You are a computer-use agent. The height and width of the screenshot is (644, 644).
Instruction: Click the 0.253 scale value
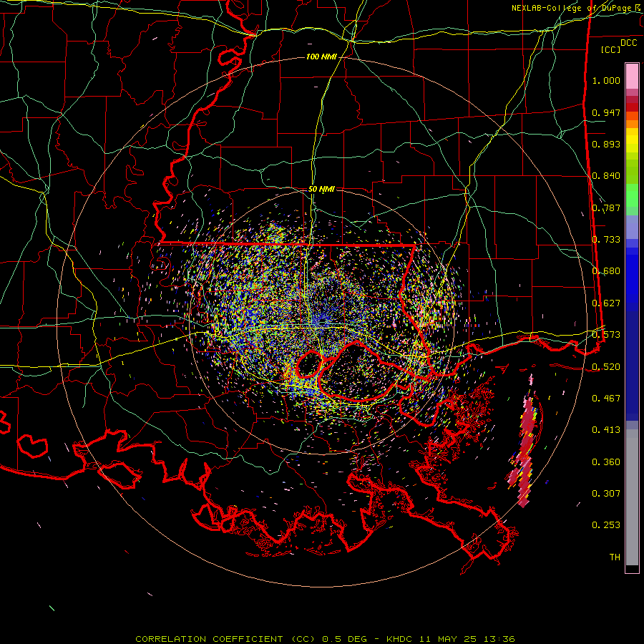(x=606, y=525)
